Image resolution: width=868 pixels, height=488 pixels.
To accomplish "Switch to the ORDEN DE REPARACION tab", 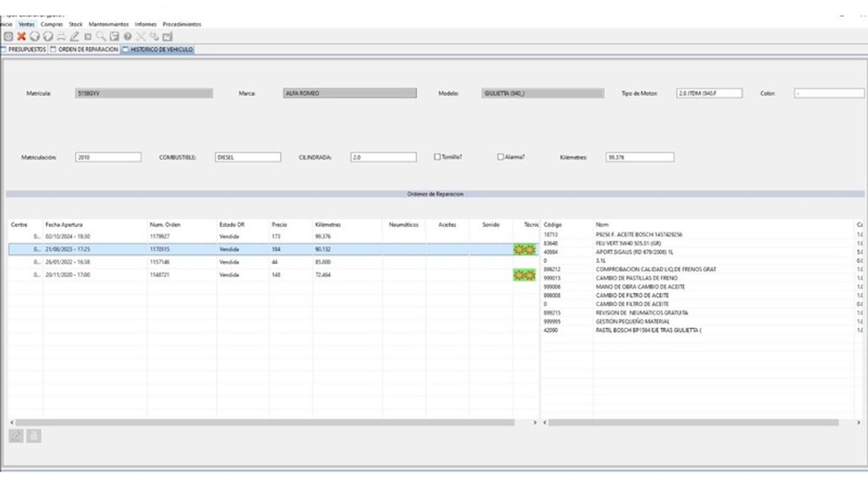I will (x=84, y=49).
